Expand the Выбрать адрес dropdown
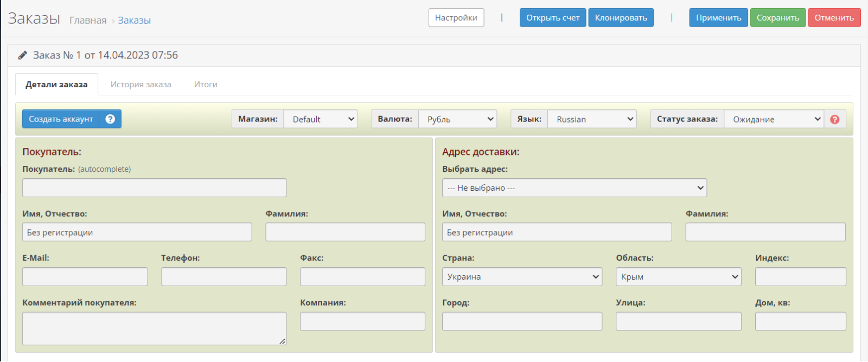Viewport: 868px width, 362px height. [575, 188]
